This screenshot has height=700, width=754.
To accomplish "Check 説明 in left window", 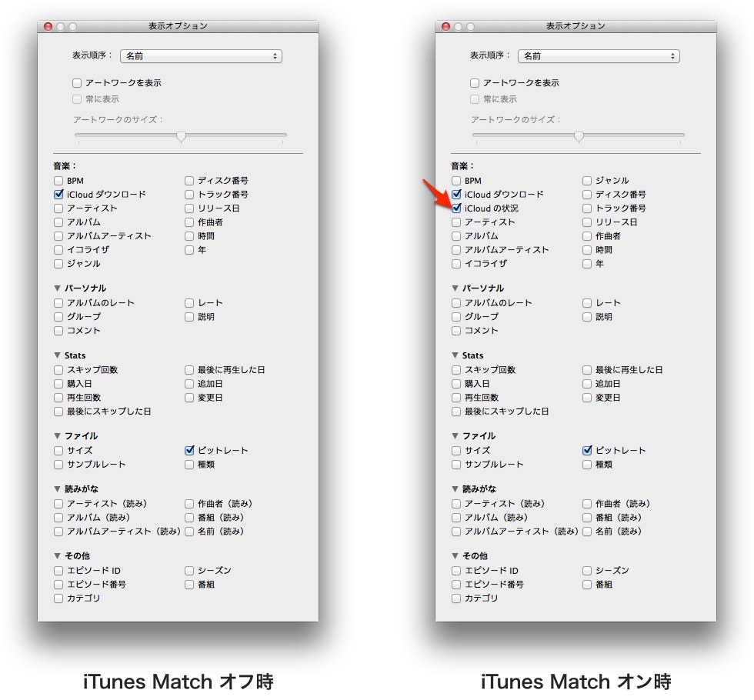I will [x=189, y=317].
